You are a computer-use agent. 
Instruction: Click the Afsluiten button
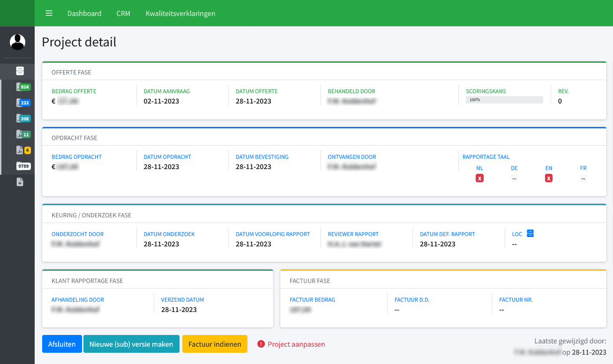[62, 344]
